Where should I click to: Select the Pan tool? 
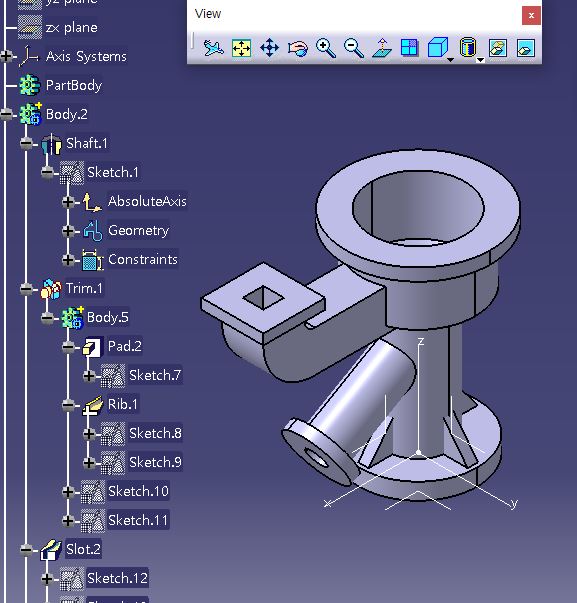click(x=269, y=48)
